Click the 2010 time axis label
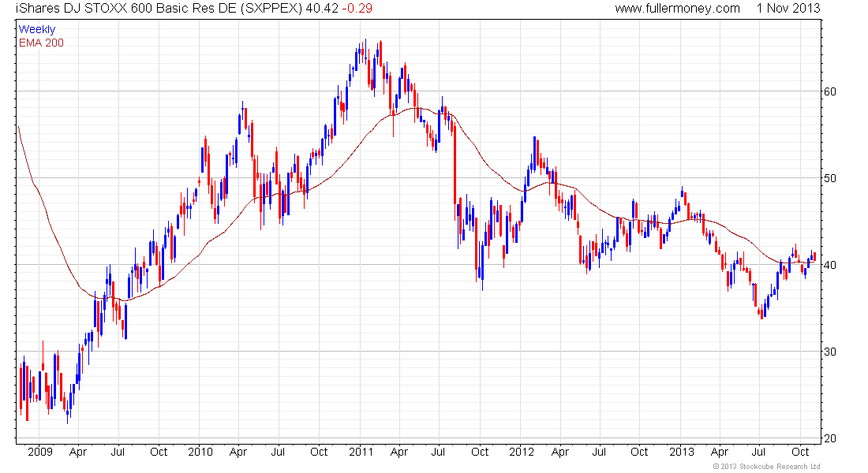 coord(200,452)
